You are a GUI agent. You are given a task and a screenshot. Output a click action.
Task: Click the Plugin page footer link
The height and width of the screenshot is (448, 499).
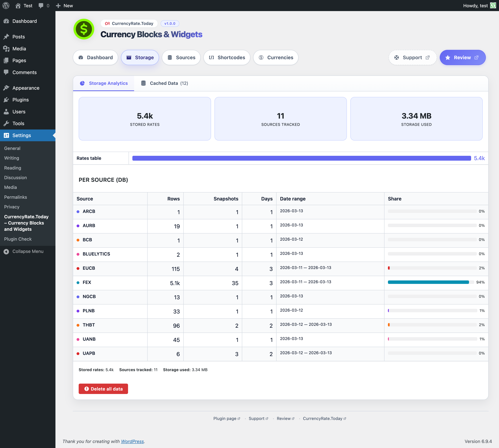(225, 418)
